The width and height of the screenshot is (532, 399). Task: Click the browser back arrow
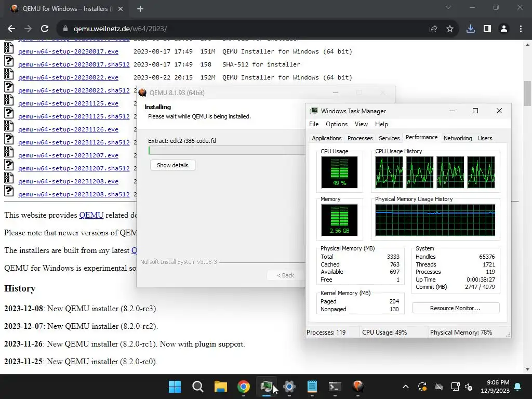11,29
